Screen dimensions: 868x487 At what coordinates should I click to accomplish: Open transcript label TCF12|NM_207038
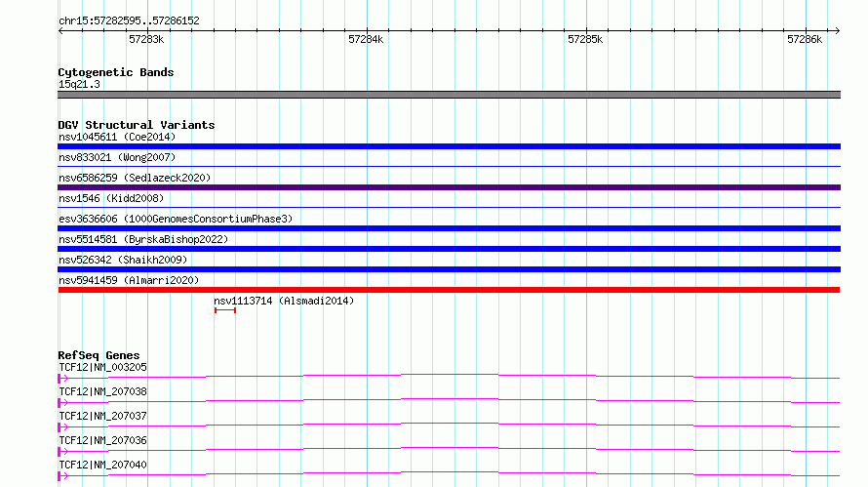(103, 391)
